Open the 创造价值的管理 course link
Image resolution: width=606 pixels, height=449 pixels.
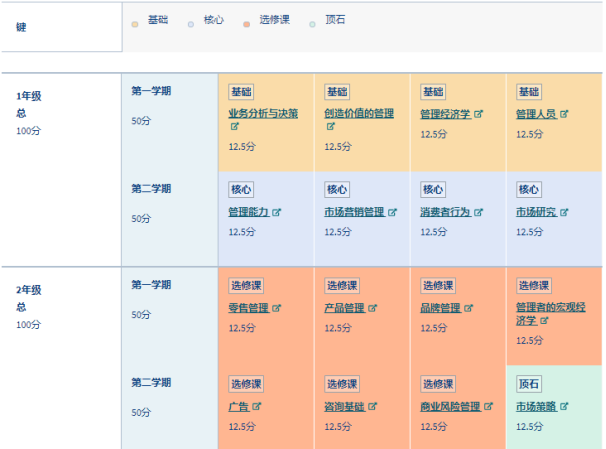pos(359,114)
